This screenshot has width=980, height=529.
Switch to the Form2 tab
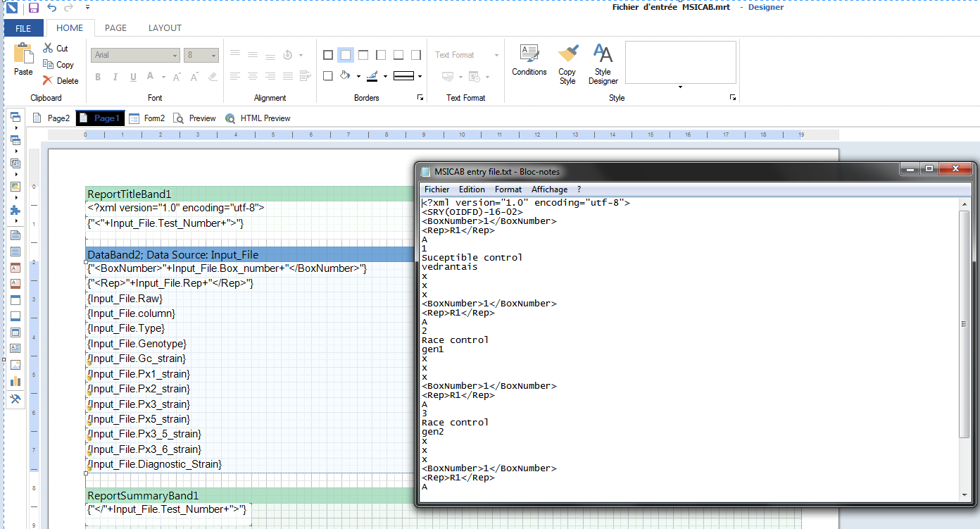click(x=146, y=118)
